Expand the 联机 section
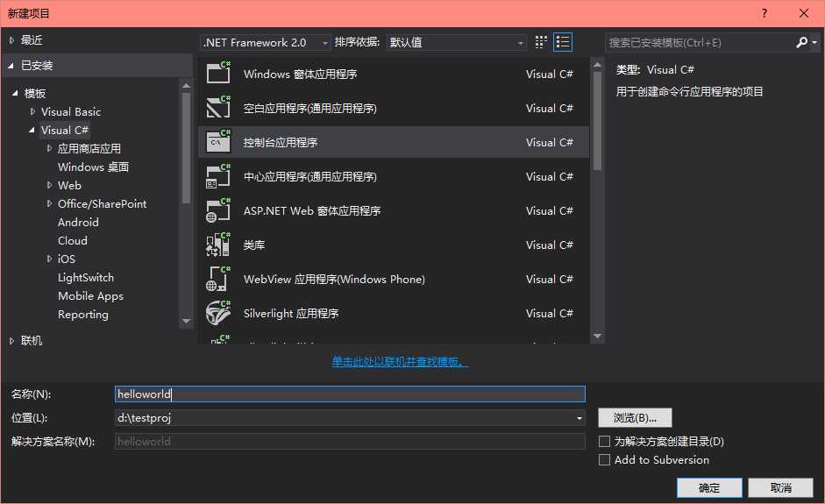Screen dimensions: 825x504 click(x=11, y=341)
